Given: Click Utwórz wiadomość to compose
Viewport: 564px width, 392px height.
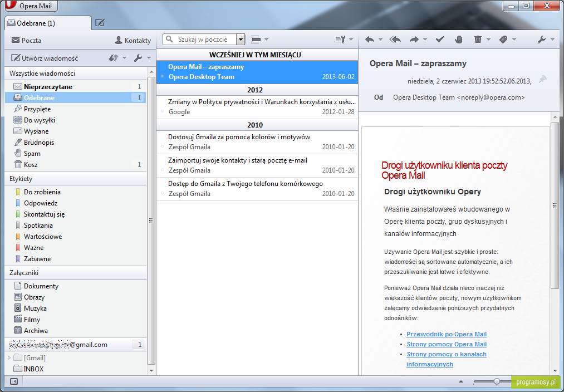Looking at the screenshot, I should (x=45, y=58).
